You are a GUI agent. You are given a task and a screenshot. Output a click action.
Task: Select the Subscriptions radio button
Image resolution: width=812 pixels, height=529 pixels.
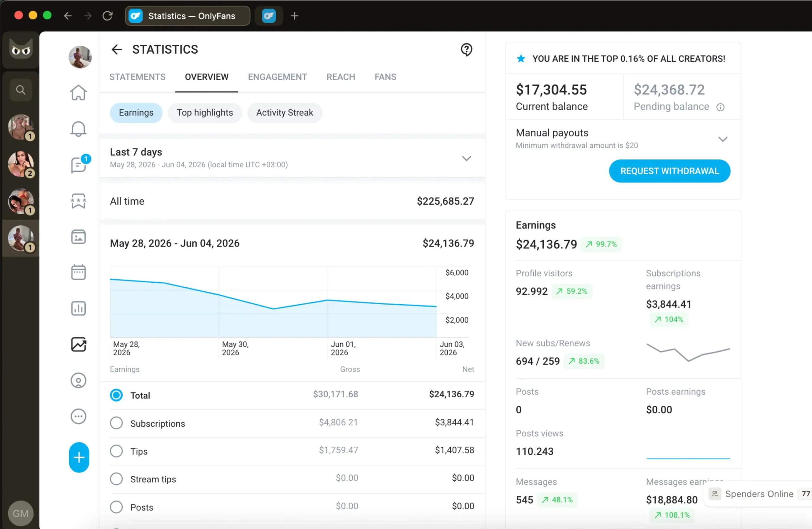116,423
